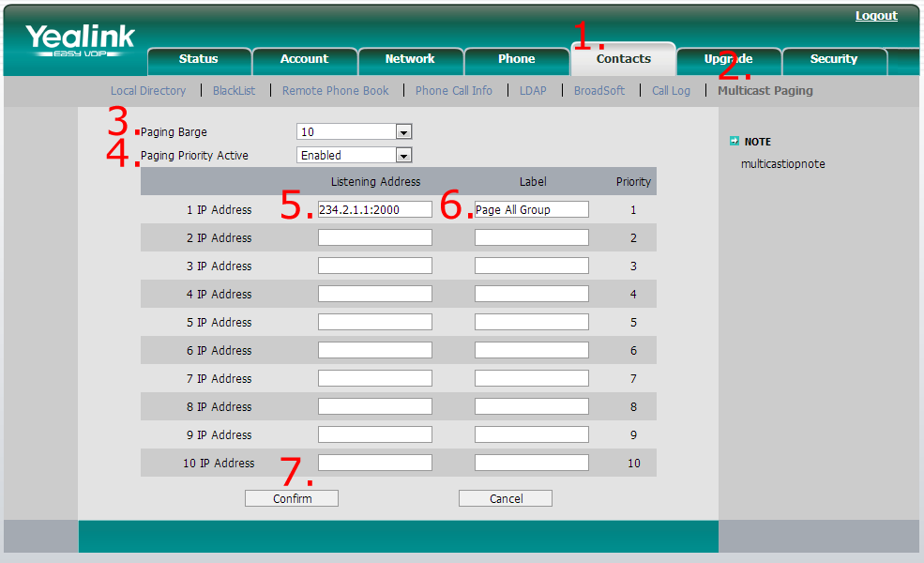Open the LDAP settings link

point(533,91)
